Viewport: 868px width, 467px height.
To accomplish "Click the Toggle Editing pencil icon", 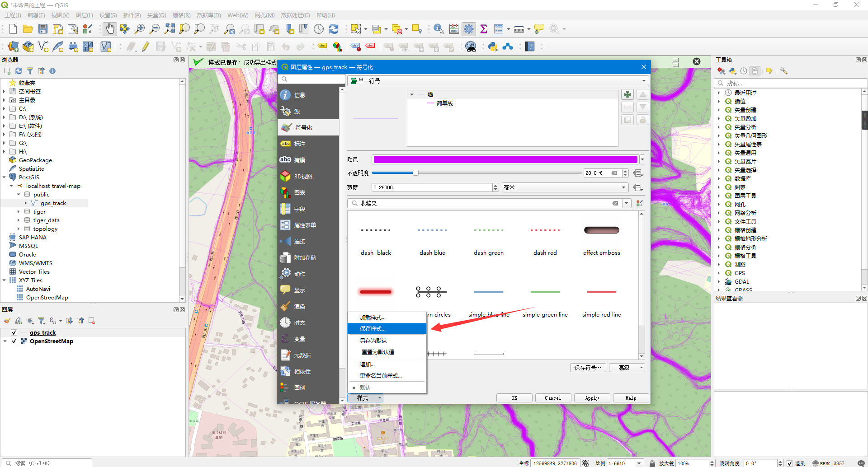I will [x=146, y=47].
